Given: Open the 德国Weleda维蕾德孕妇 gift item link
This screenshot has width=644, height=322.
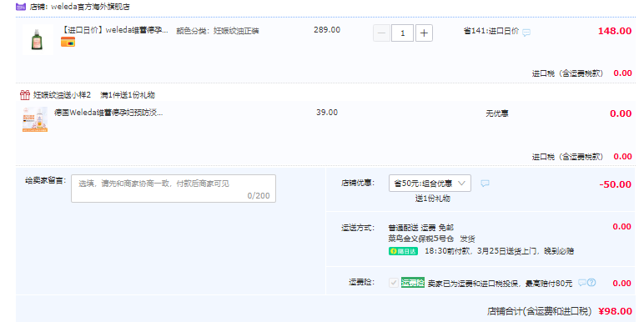Looking at the screenshot, I should (108, 113).
